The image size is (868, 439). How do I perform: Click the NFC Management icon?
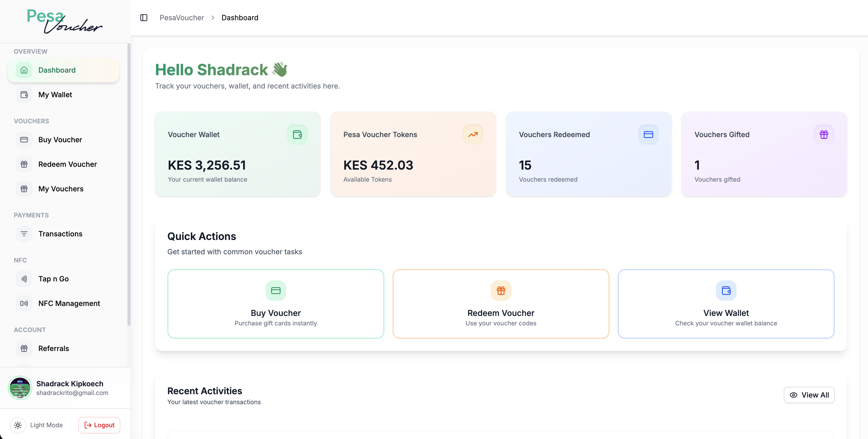click(24, 303)
